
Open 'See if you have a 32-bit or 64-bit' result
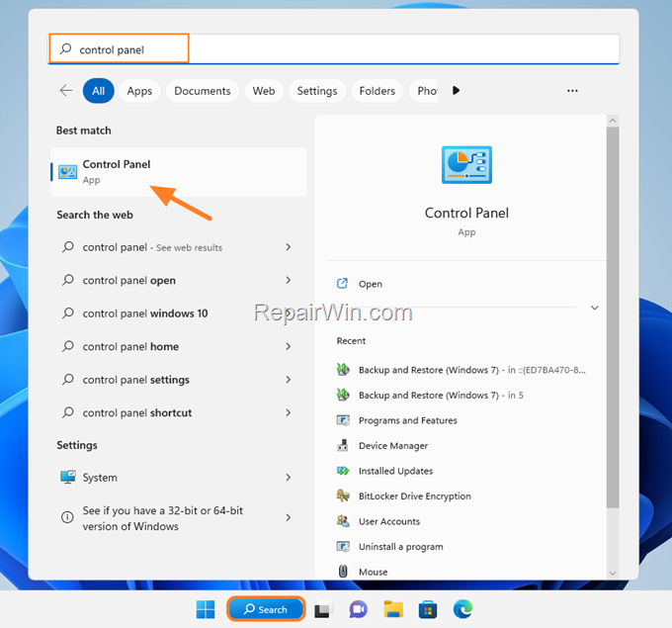[178, 518]
